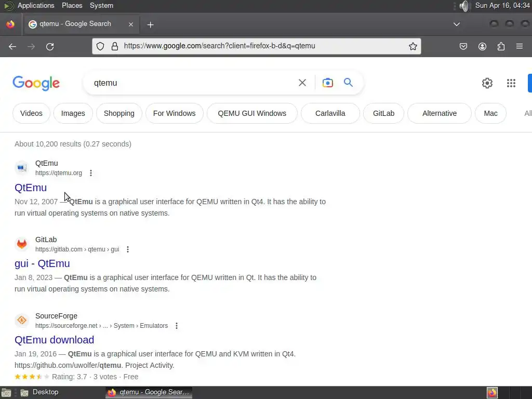Filter results by Videos
Image resolution: width=532 pixels, height=399 pixels.
tap(31, 113)
